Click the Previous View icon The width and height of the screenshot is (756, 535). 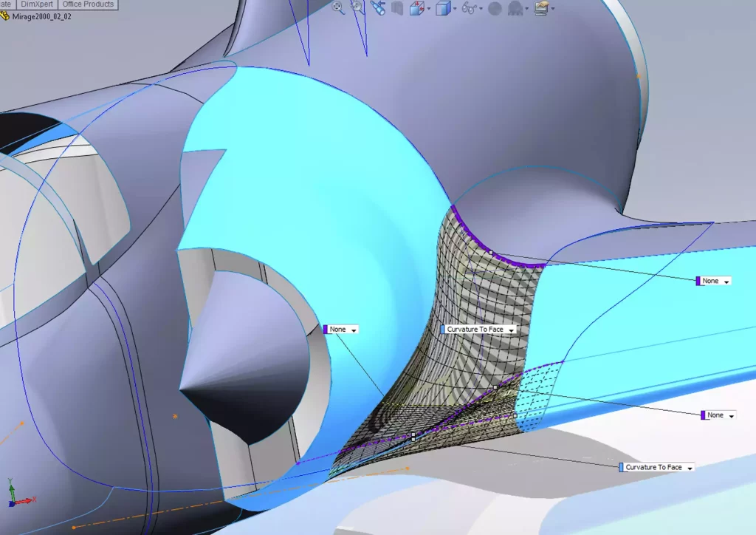click(x=377, y=8)
